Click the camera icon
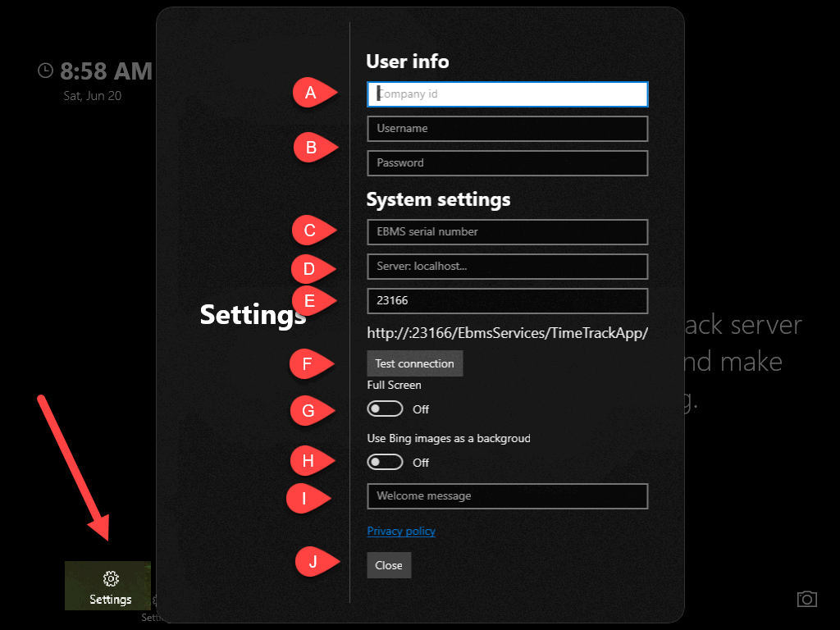 click(807, 599)
